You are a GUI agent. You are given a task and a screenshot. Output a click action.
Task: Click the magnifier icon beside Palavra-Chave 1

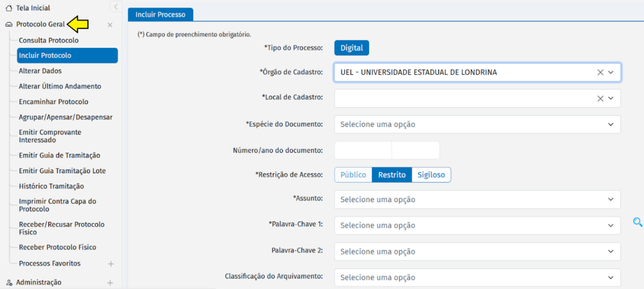(x=638, y=222)
